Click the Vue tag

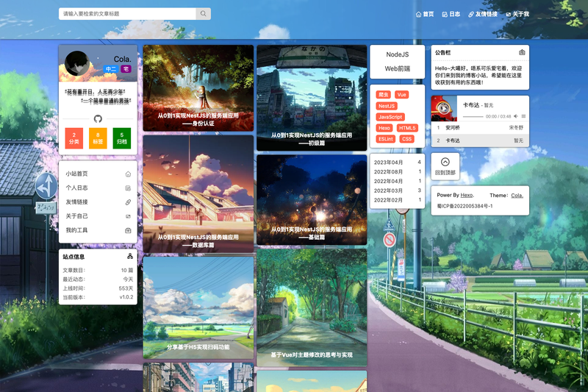[401, 95]
